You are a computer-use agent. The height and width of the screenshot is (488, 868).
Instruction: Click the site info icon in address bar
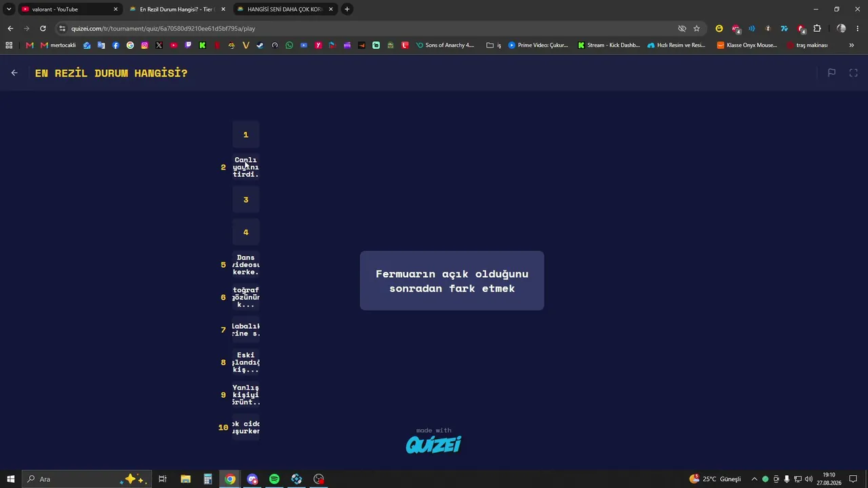(x=62, y=28)
